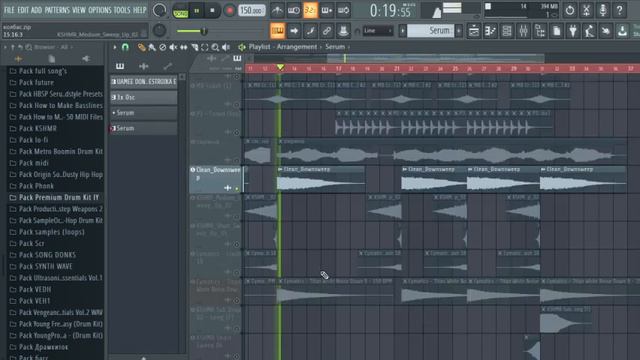Open the Piano roll view icon
640x360 pixels.
pos(490,31)
